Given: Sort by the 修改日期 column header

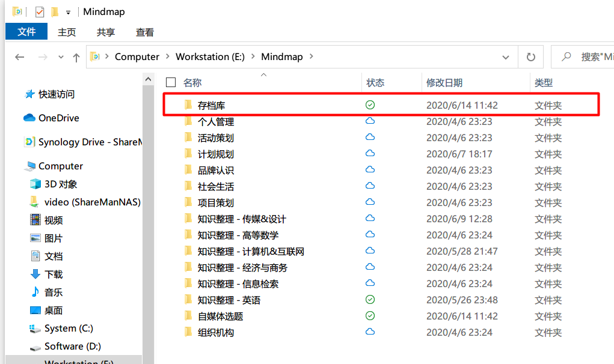Looking at the screenshot, I should (x=444, y=82).
